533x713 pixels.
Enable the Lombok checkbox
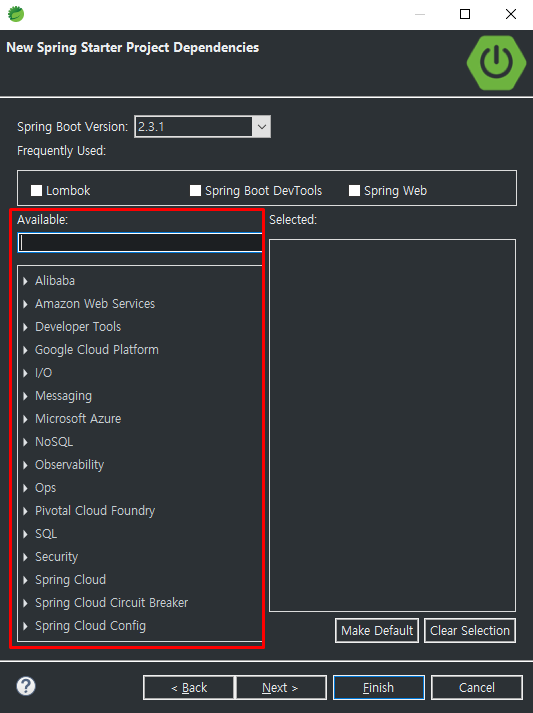36,191
